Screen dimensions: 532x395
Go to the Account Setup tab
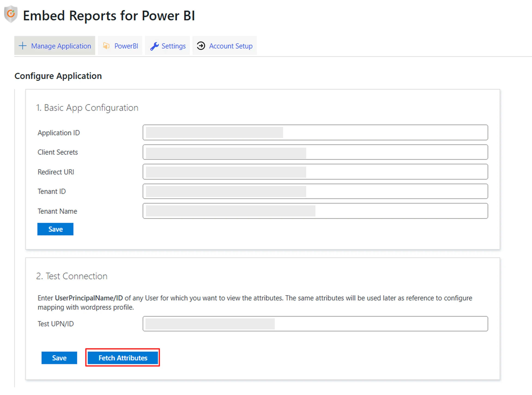click(224, 46)
